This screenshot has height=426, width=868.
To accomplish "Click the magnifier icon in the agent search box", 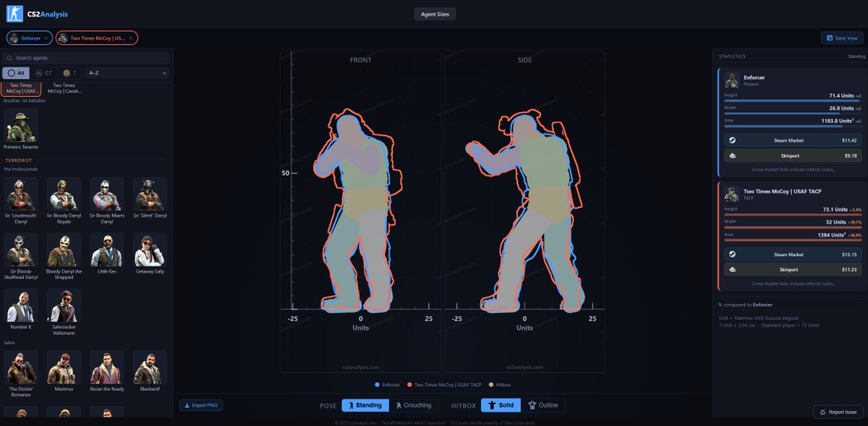I will [x=9, y=58].
